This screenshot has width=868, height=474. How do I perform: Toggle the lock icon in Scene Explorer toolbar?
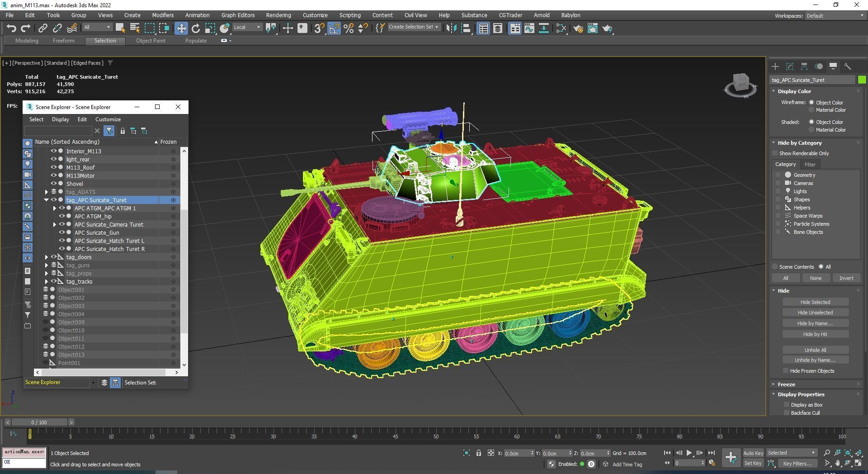(123, 131)
